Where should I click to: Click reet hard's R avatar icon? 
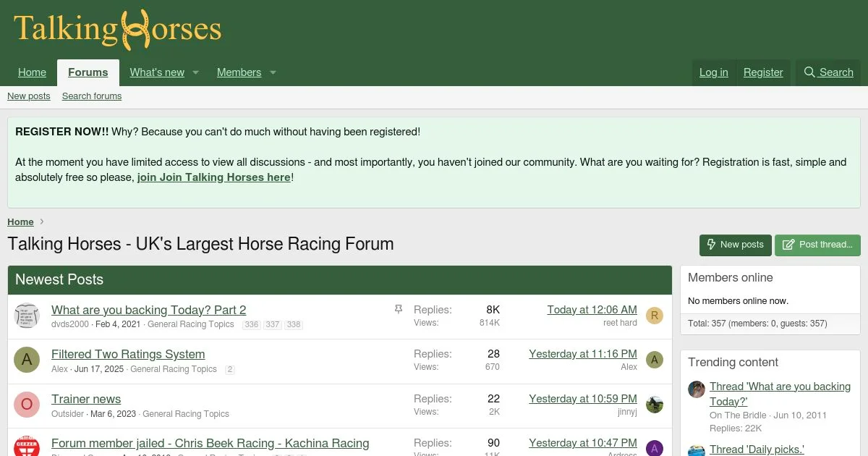pos(655,316)
